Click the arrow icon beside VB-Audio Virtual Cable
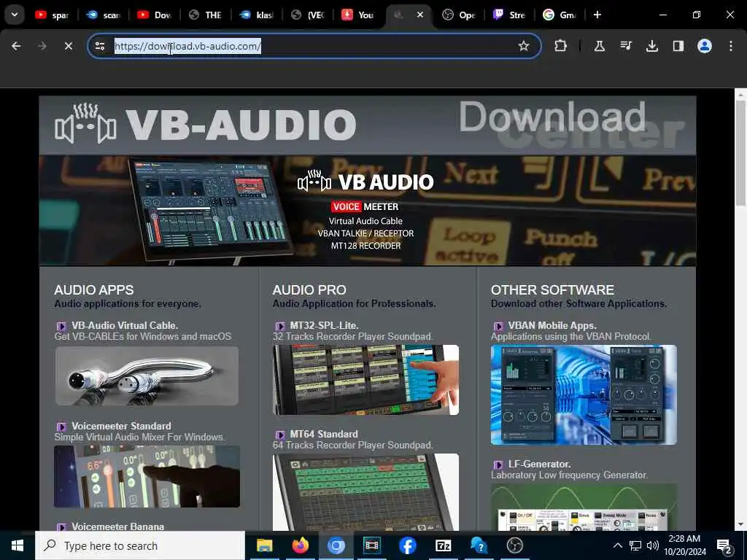 point(61,326)
